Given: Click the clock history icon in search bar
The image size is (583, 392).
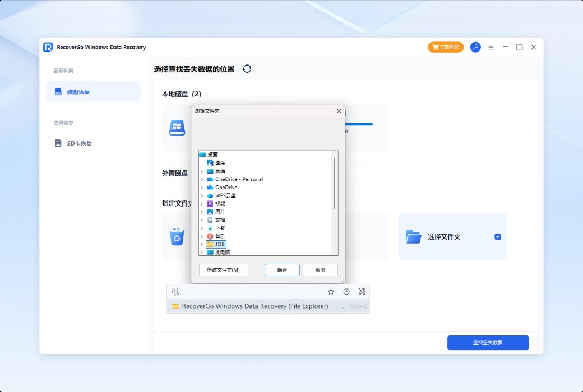Looking at the screenshot, I should click(x=346, y=291).
